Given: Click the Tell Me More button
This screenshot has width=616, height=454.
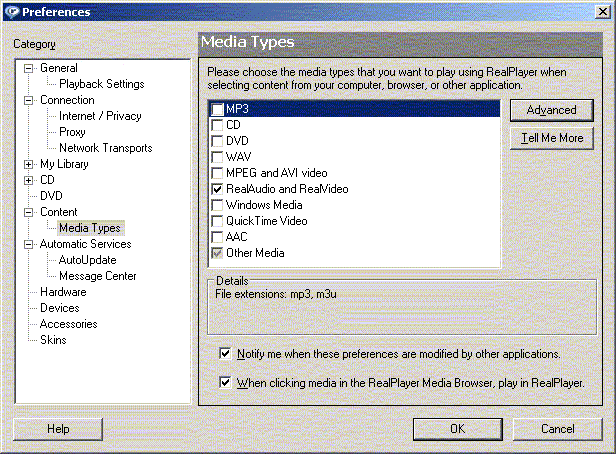Looking at the screenshot, I should [x=552, y=138].
